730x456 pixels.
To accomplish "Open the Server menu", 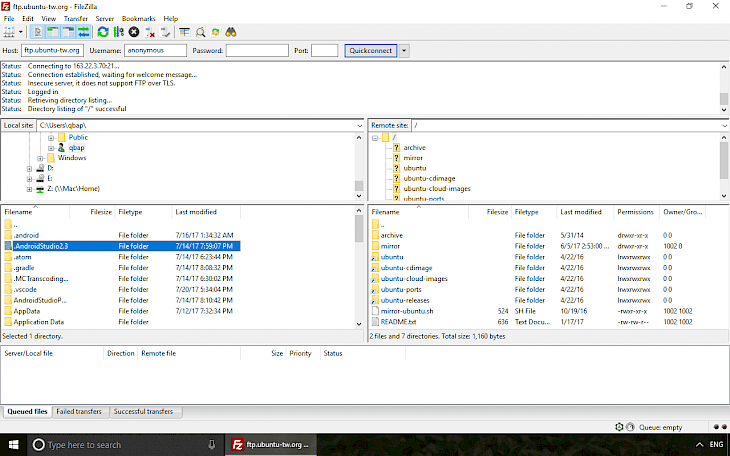I will (x=105, y=19).
